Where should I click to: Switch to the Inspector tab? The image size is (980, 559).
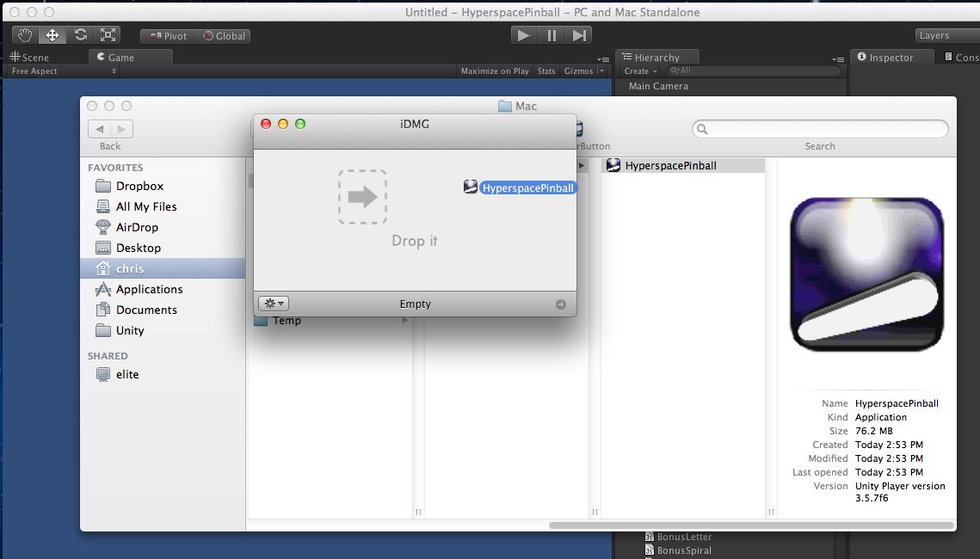(x=892, y=57)
